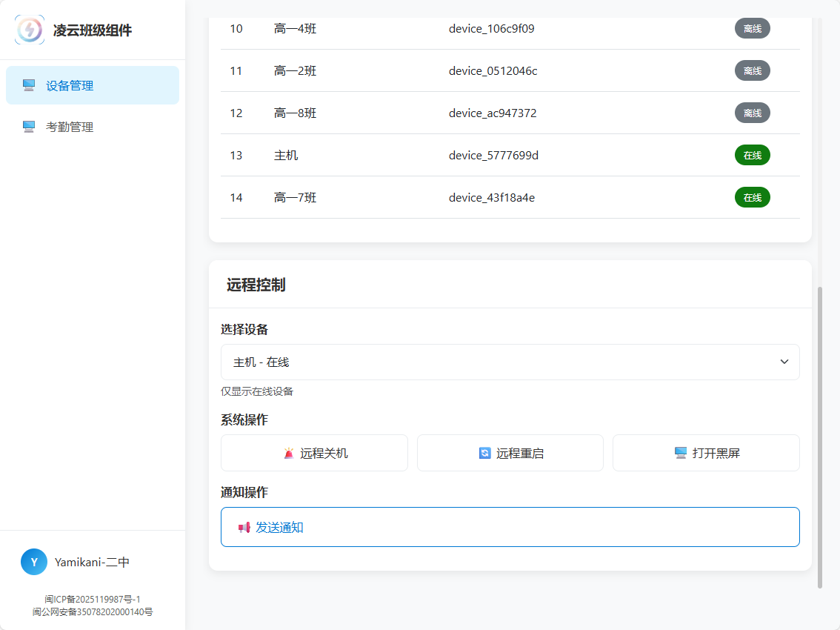Viewport: 840px width, 630px height.
Task: Click the vertical page scrollbar thumb
Action: (x=820, y=437)
